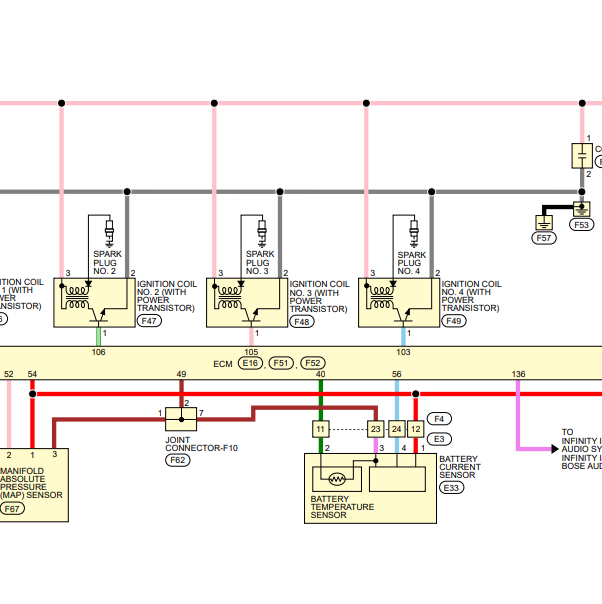Click the F57 ground symbol
This screenshot has width=602, height=604.
(544, 223)
